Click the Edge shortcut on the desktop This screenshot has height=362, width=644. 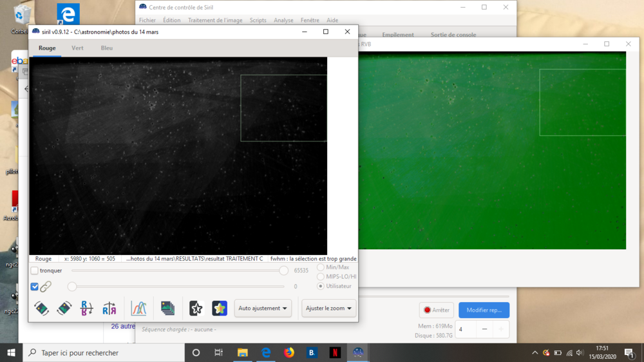tap(68, 14)
